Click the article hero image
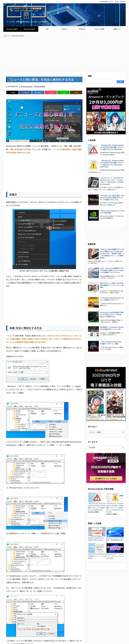The height and width of the screenshot is (644, 129). 44,121
